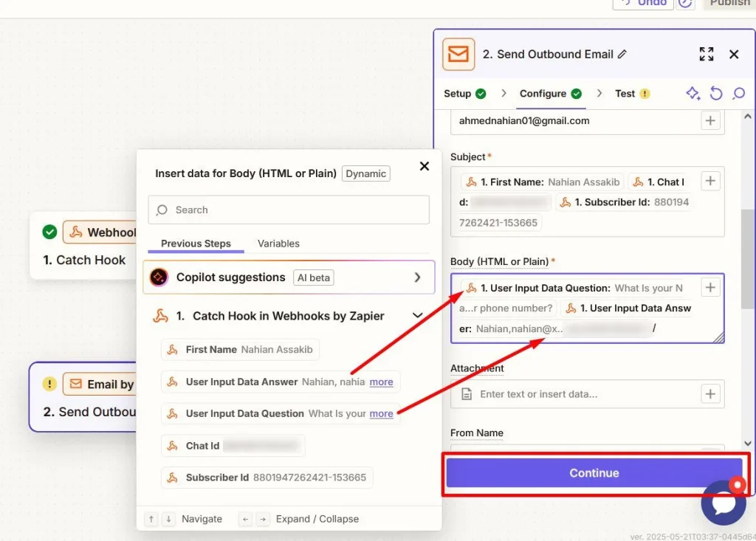The width and height of the screenshot is (756, 541).
Task: Expand the step editor panel to fullscreen
Action: 707,54
